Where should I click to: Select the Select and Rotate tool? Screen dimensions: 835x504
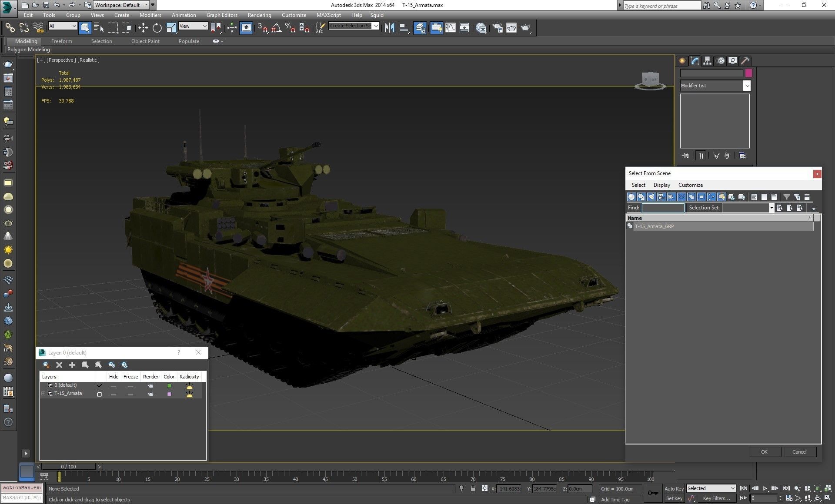(x=157, y=28)
